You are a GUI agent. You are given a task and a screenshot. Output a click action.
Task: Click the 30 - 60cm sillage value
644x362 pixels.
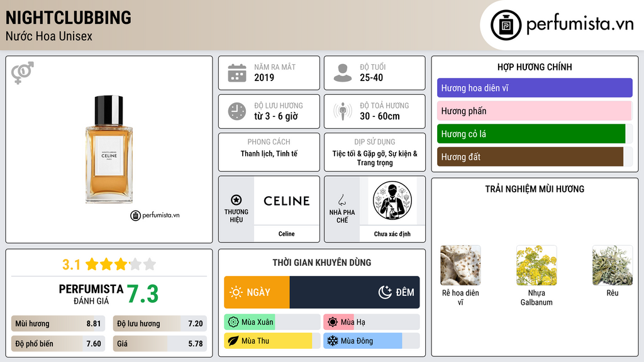[379, 116]
